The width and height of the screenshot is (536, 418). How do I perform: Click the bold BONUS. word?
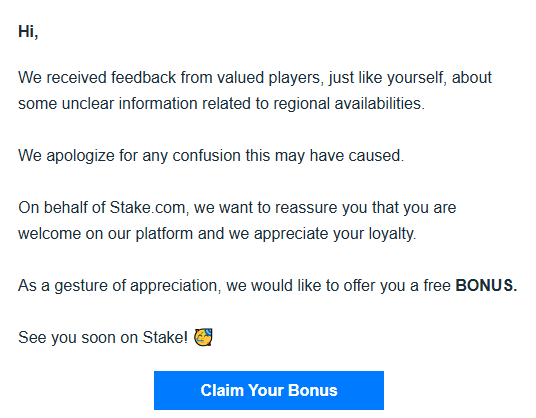(x=486, y=285)
